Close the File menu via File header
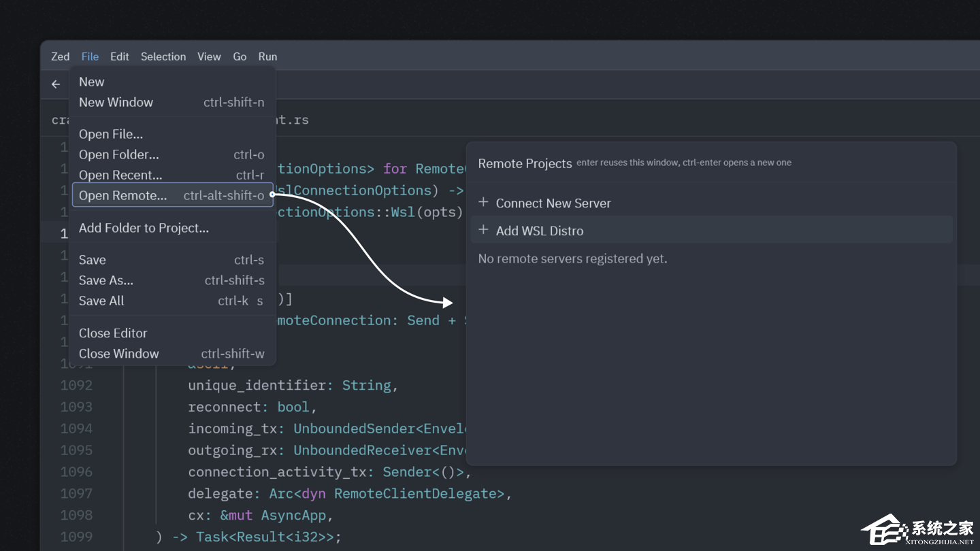Viewport: 980px width, 551px height. 90,56
